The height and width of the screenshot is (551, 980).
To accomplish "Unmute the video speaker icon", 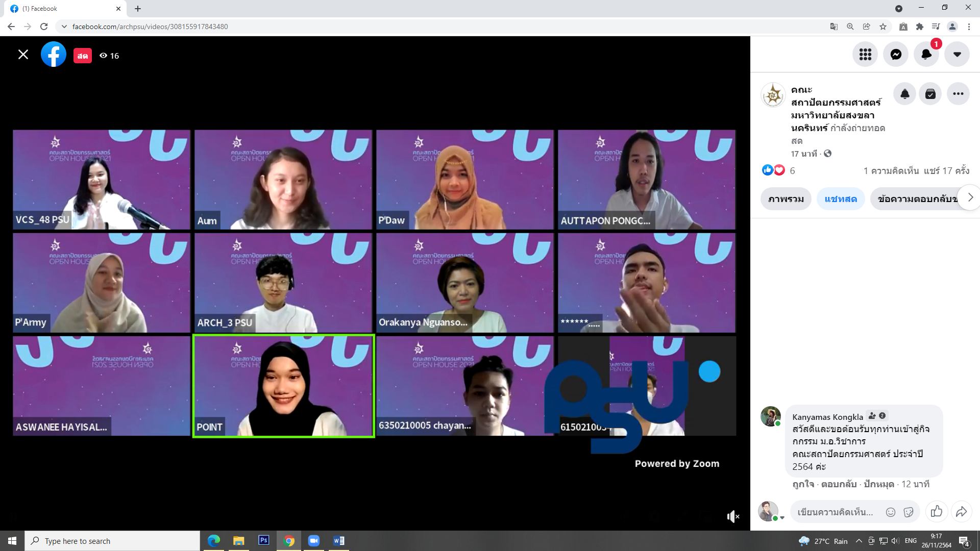I will [733, 517].
